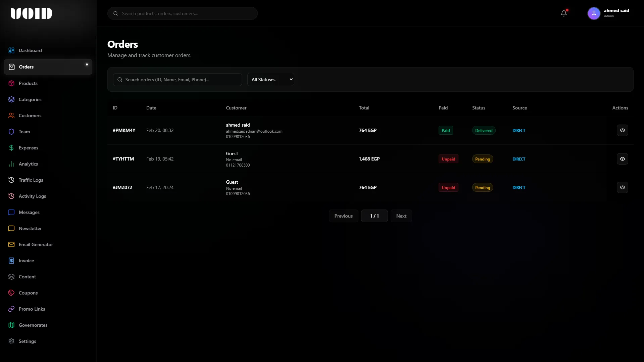Click order ID #TYHTTM
Screen dimensions: 644x362
pos(123,159)
